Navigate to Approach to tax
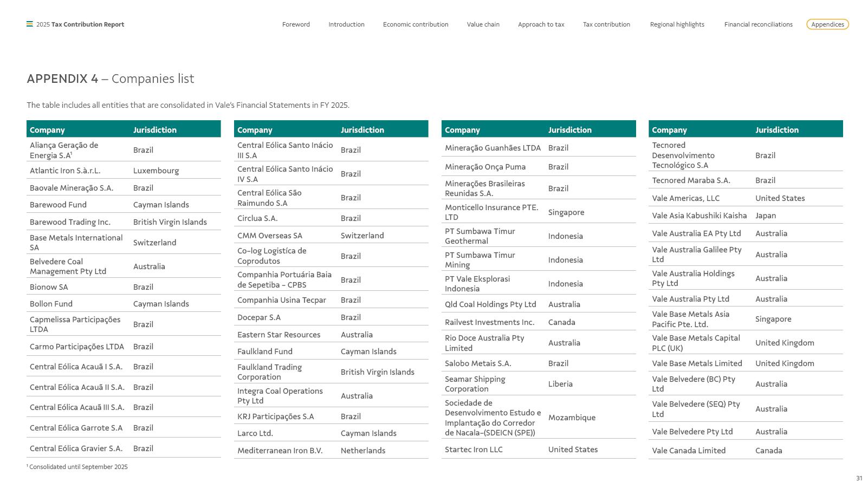868x489 pixels. tap(541, 24)
